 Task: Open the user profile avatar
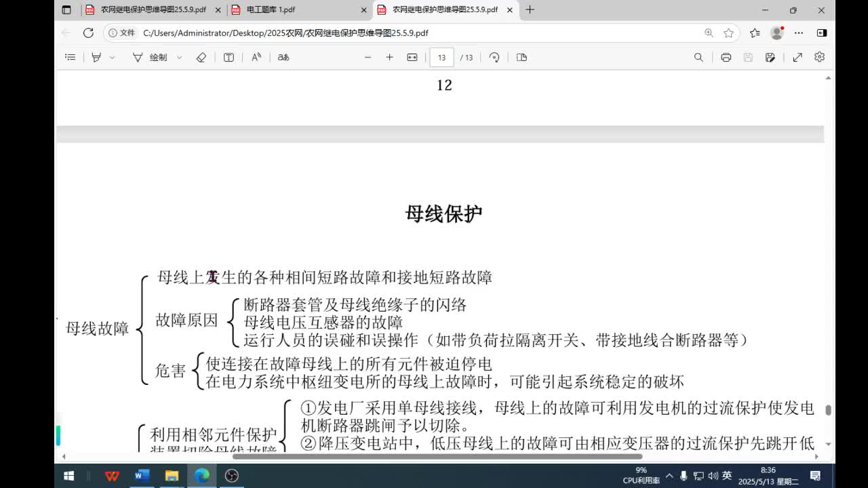[777, 33]
